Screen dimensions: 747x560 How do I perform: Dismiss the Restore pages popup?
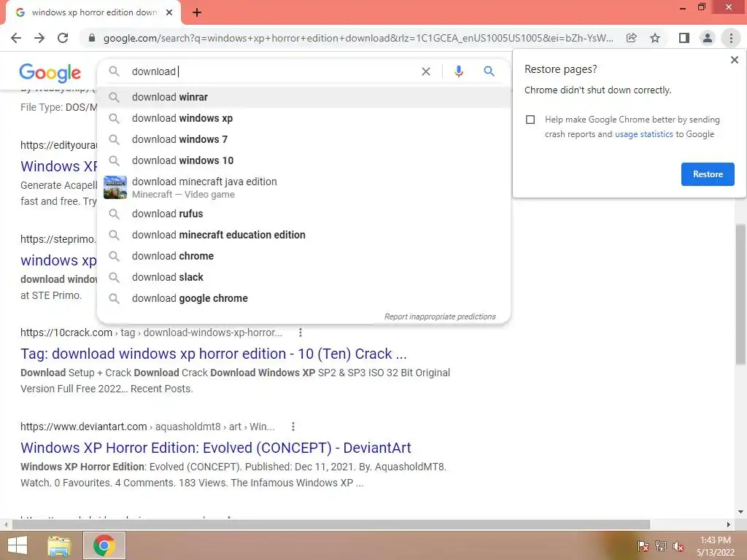point(734,60)
